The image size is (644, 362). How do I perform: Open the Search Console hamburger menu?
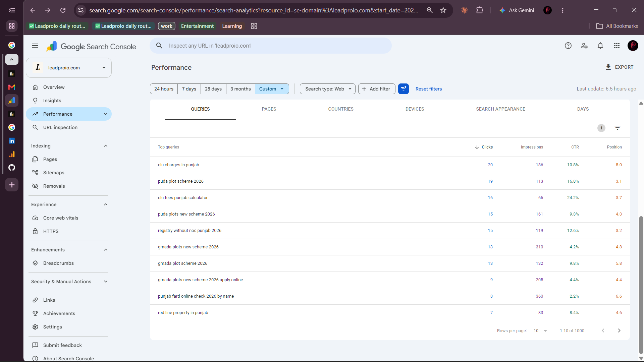click(x=35, y=46)
